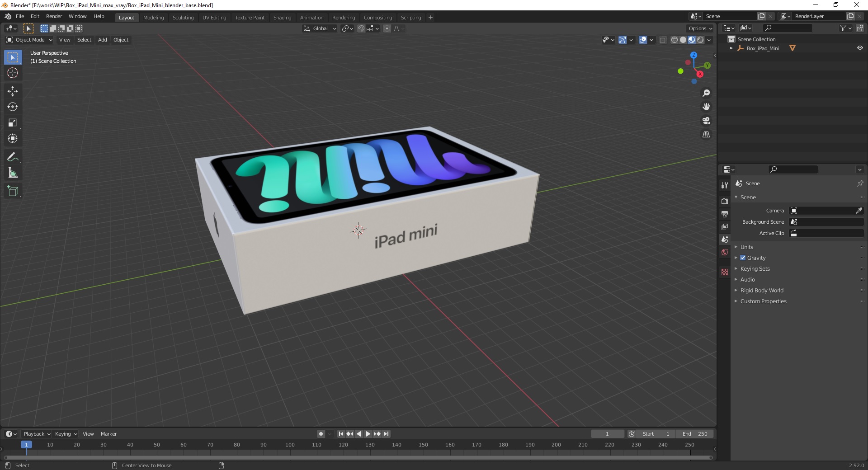This screenshot has height=470, width=868.
Task: Jump to the timeline end frame
Action: (x=386, y=434)
